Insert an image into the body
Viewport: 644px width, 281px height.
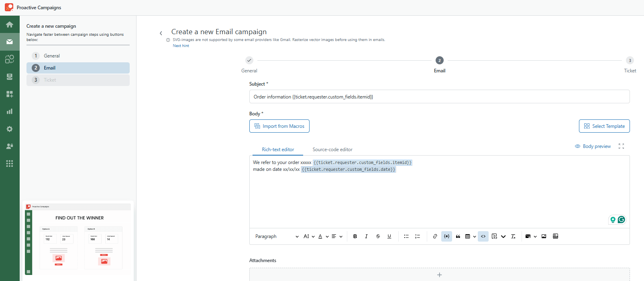pyautogui.click(x=544, y=236)
